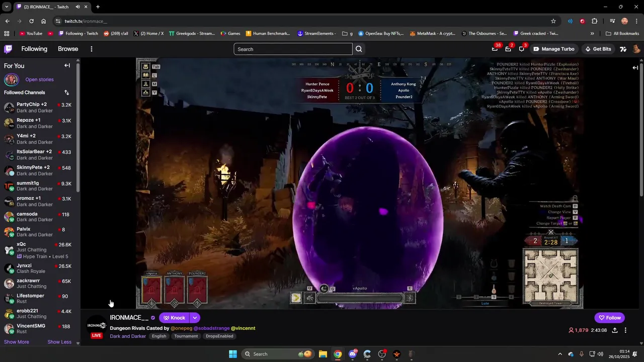Image resolution: width=644 pixels, height=362 pixels.
Task: Open whispers chat icon with badge 3
Action: (x=522, y=49)
